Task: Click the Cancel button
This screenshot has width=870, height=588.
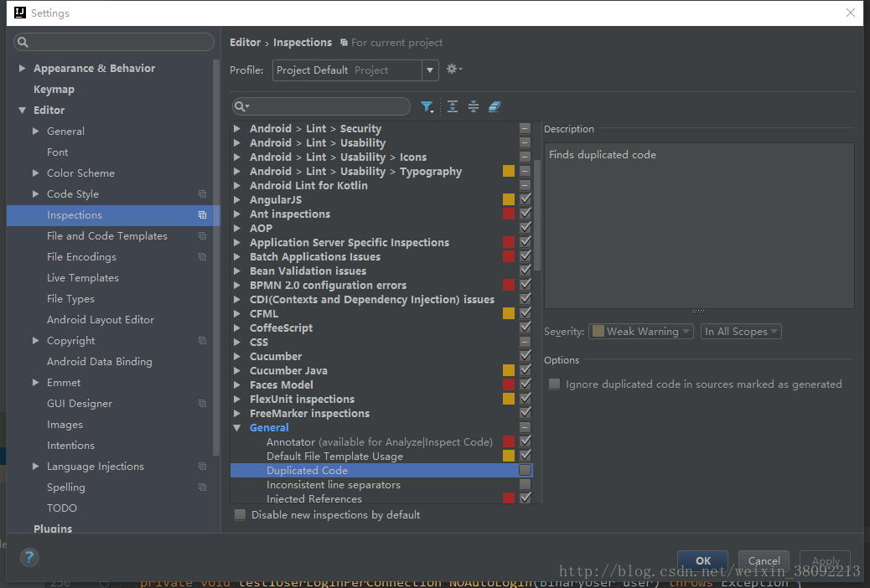Action: click(764, 560)
